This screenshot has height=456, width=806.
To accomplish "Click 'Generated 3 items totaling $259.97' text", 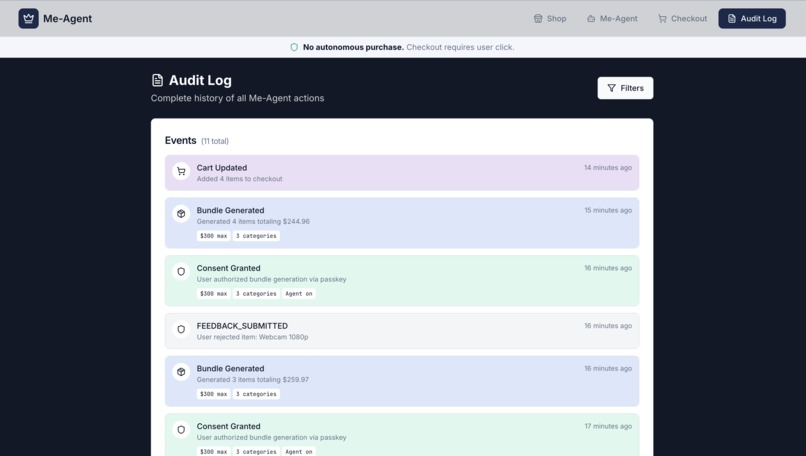I will tap(252, 380).
